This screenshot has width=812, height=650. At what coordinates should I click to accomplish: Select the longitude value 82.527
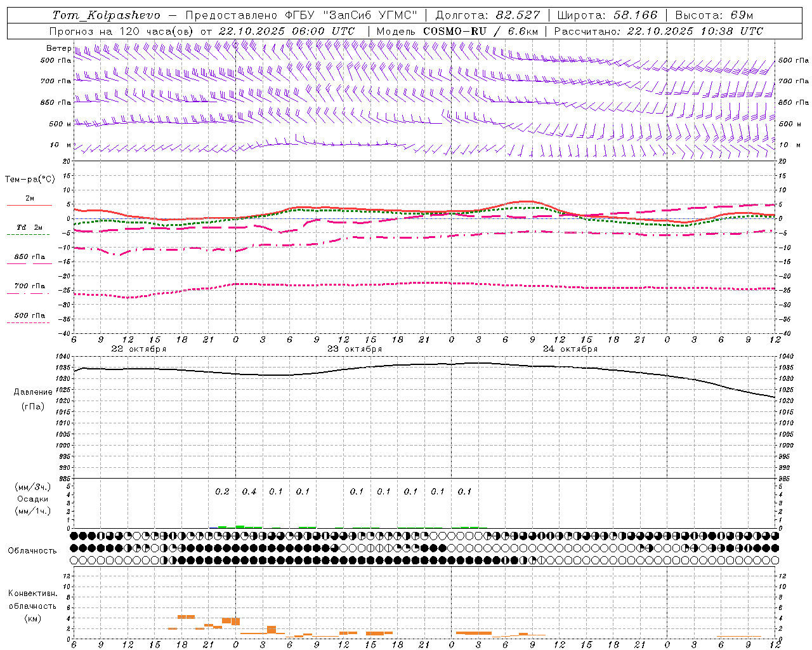point(518,15)
